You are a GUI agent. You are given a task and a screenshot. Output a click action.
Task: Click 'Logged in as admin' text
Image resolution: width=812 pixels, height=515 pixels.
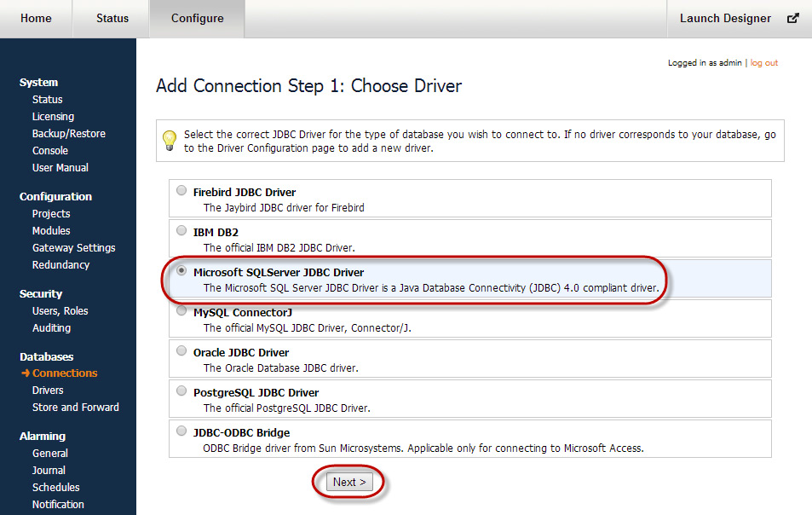[x=705, y=63]
